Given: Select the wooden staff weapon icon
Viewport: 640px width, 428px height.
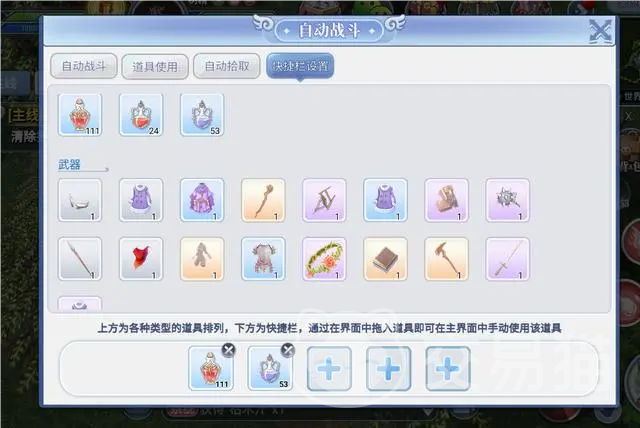Looking at the screenshot, I should point(263,200).
